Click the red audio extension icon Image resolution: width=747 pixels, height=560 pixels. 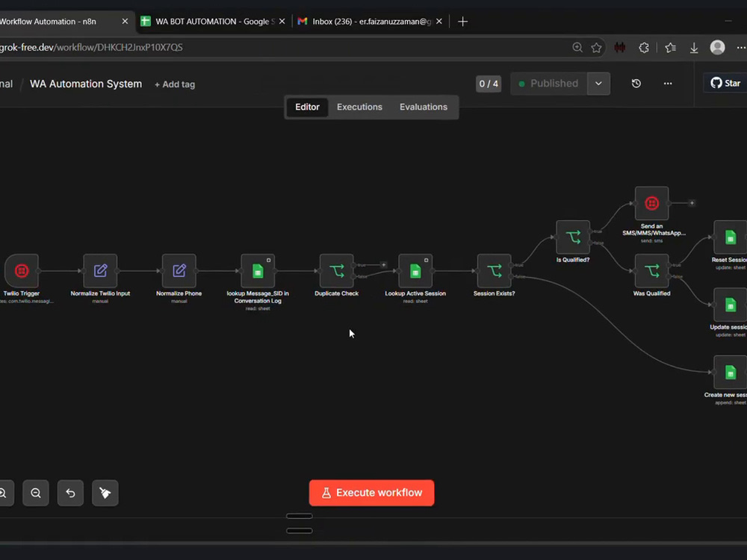[620, 47]
